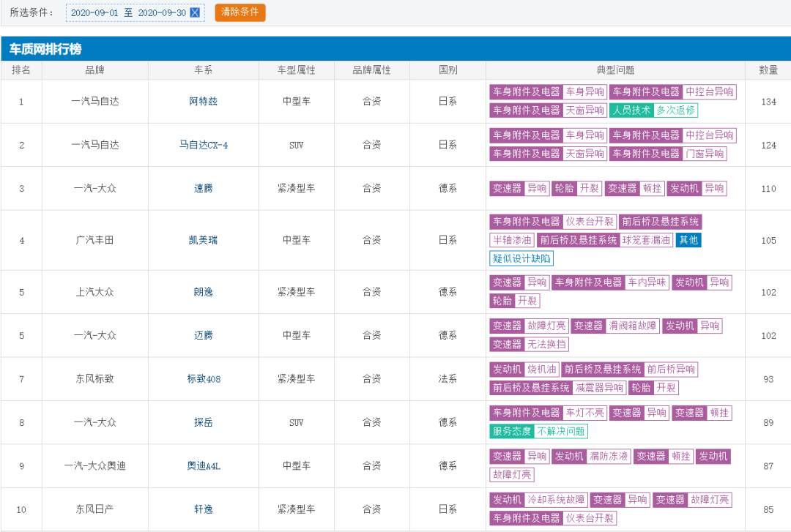Viewport: 791px width, 532px height.
Task: Select the count value 110
Action: pos(768,188)
